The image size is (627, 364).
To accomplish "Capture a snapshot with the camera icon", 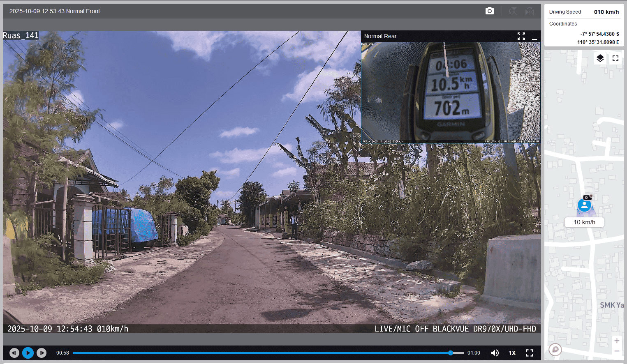I will pos(489,11).
